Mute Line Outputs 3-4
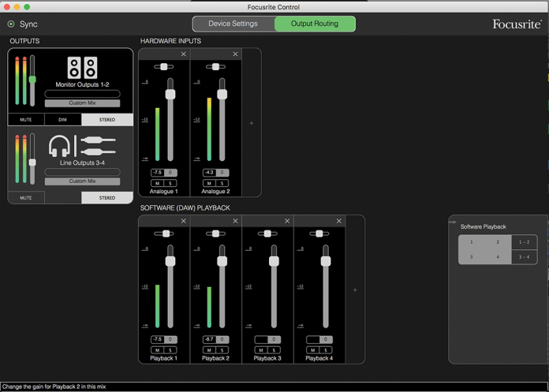 pyautogui.click(x=26, y=198)
